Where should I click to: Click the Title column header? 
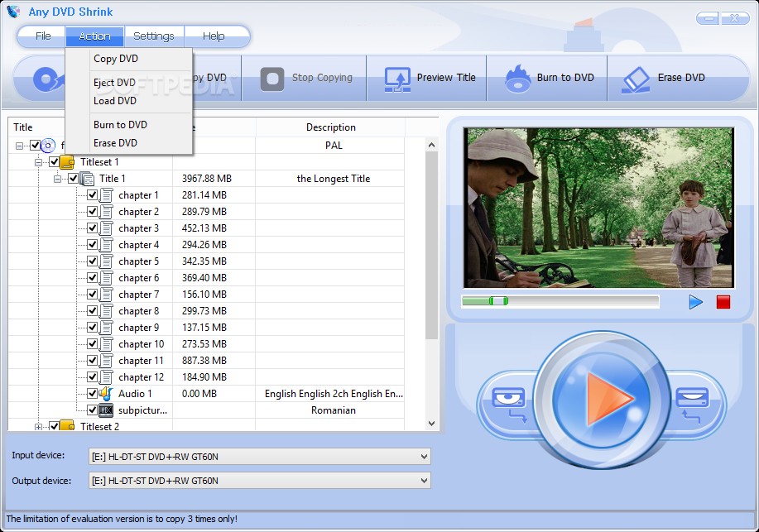[22, 127]
